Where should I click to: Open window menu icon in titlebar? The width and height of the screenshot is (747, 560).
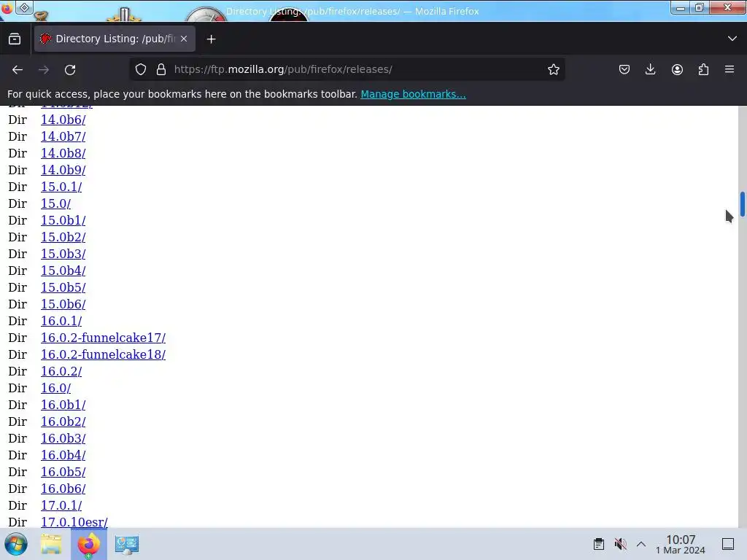point(24,7)
